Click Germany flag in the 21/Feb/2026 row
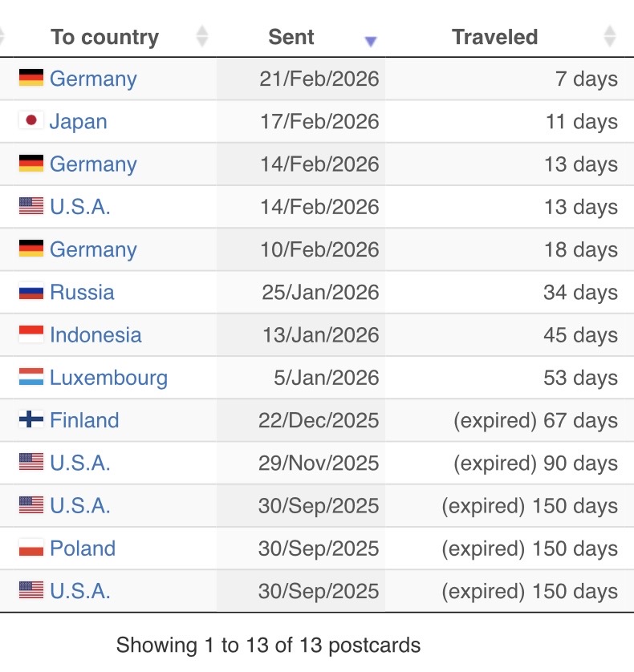This screenshot has width=634, height=672. coord(31,79)
